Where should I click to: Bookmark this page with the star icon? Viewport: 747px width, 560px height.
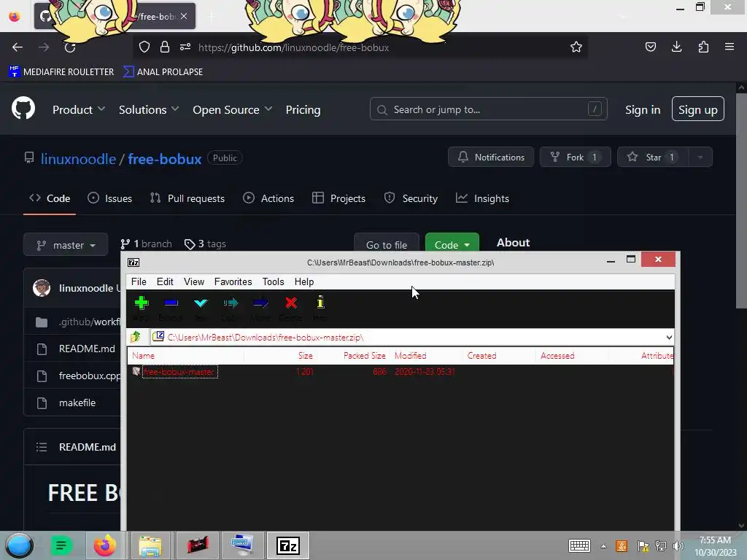(576, 47)
